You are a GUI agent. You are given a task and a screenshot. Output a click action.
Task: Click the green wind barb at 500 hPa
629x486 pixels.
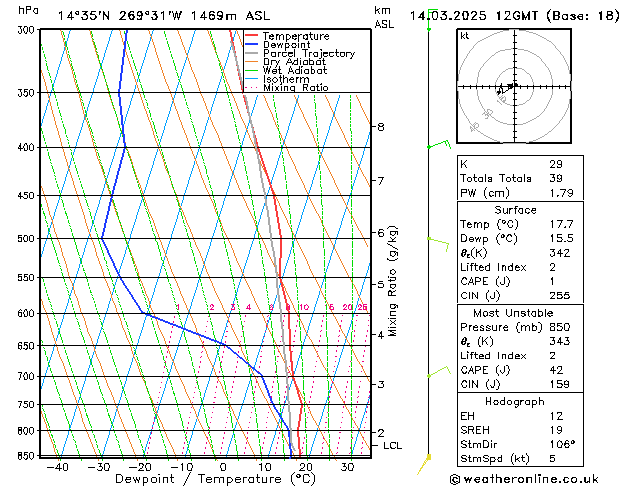[x=438, y=244]
